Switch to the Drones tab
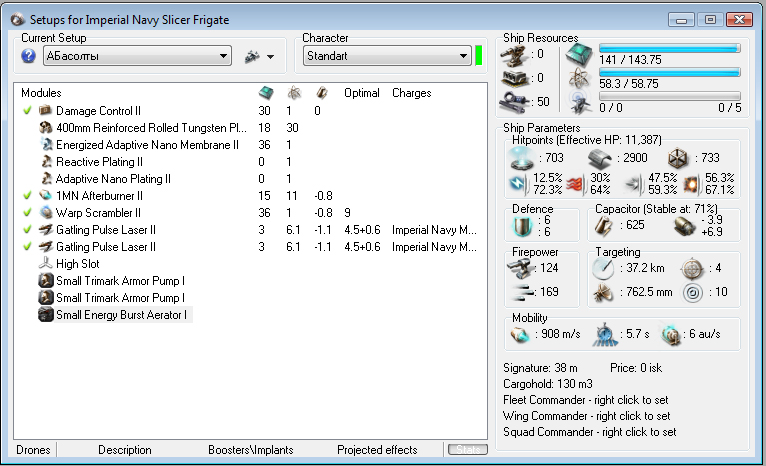Screen dimensions: 766x466 33,450
